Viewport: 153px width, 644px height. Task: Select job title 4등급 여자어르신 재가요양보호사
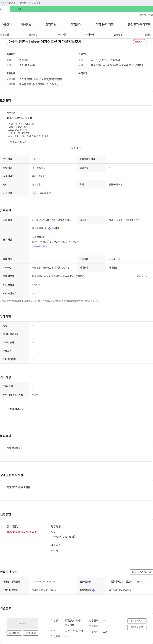pos(44,42)
